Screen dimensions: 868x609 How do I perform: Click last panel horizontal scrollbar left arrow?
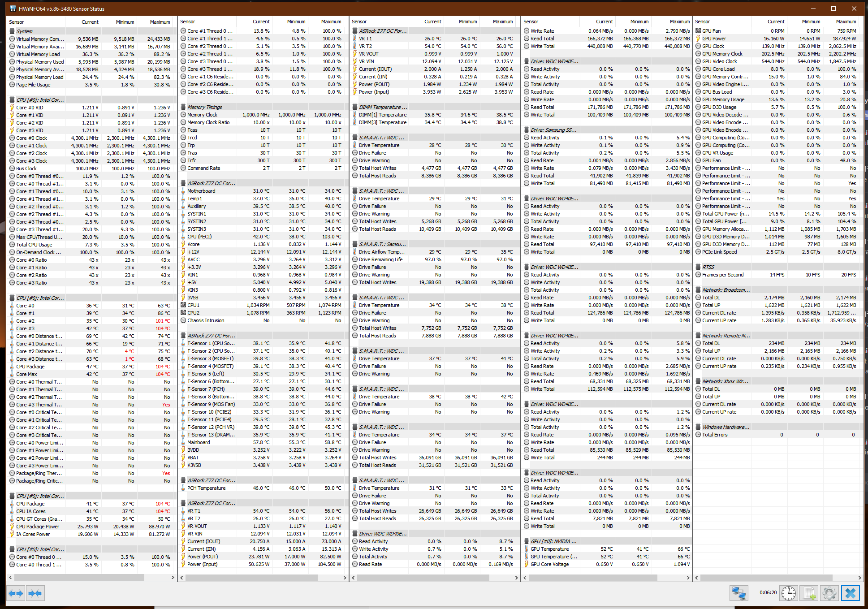(697, 578)
